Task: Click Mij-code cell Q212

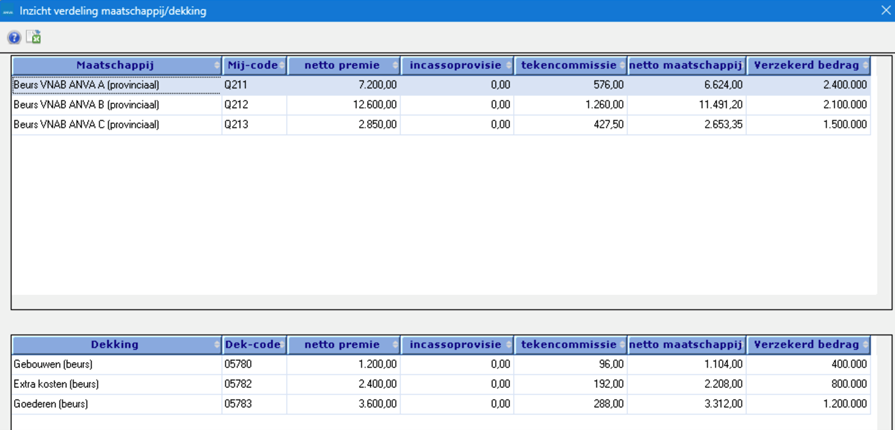Action: (x=255, y=105)
